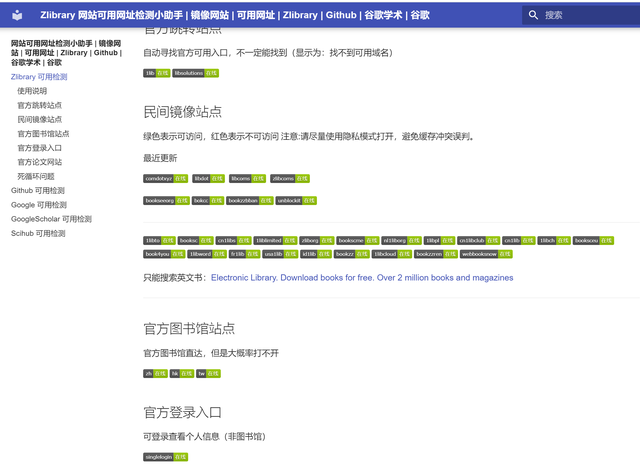Click the singlelogin status badge
The image size is (640, 467).
[x=165, y=457]
